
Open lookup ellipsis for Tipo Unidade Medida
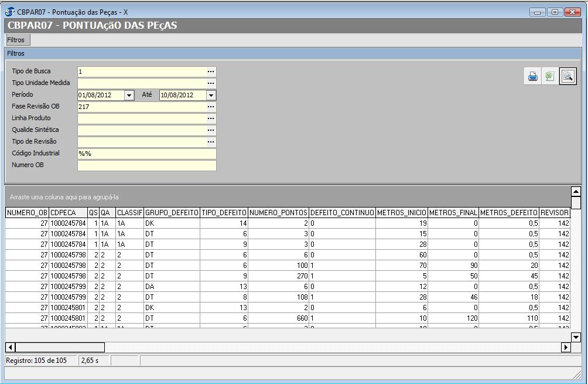pyautogui.click(x=211, y=83)
